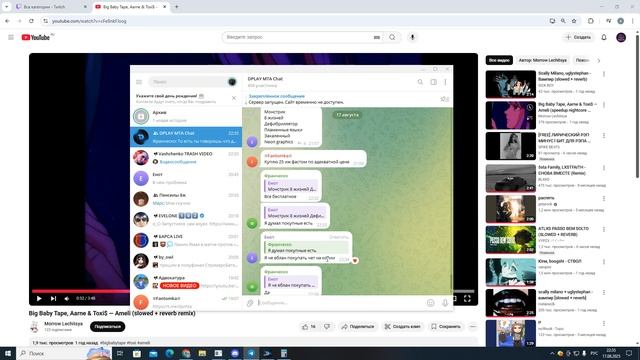Open Telegram from the Windows taskbar

coord(251,353)
